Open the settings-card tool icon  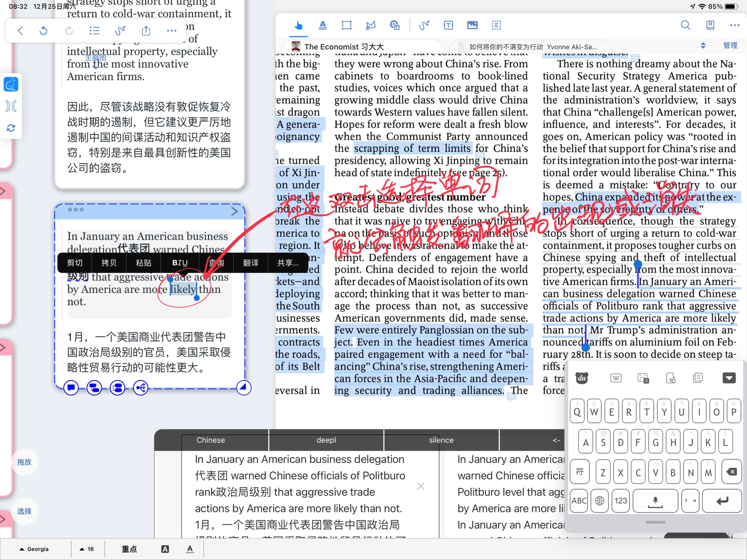click(395, 26)
